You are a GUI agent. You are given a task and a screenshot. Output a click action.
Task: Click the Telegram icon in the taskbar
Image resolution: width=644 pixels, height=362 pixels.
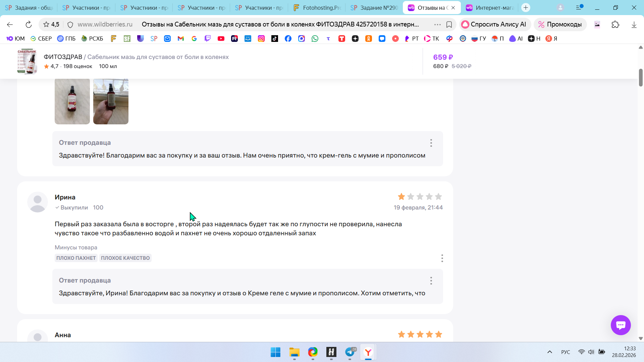[350, 352]
